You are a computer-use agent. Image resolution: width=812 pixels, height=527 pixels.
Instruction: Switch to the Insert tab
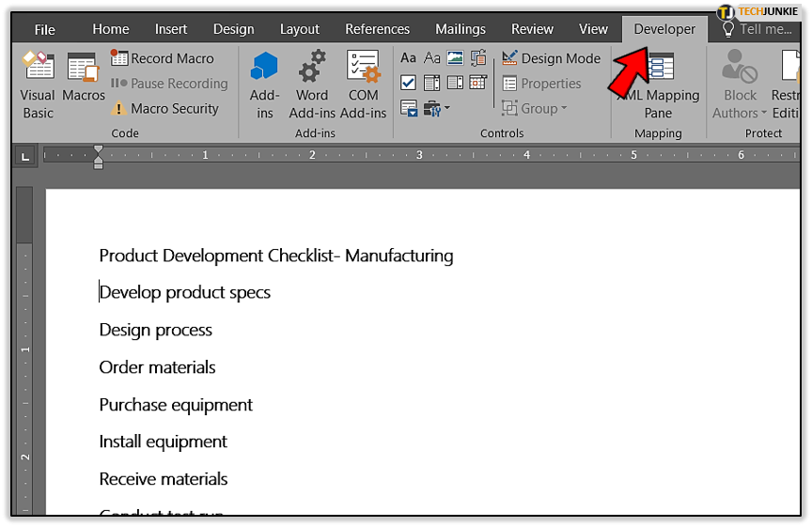pos(171,29)
